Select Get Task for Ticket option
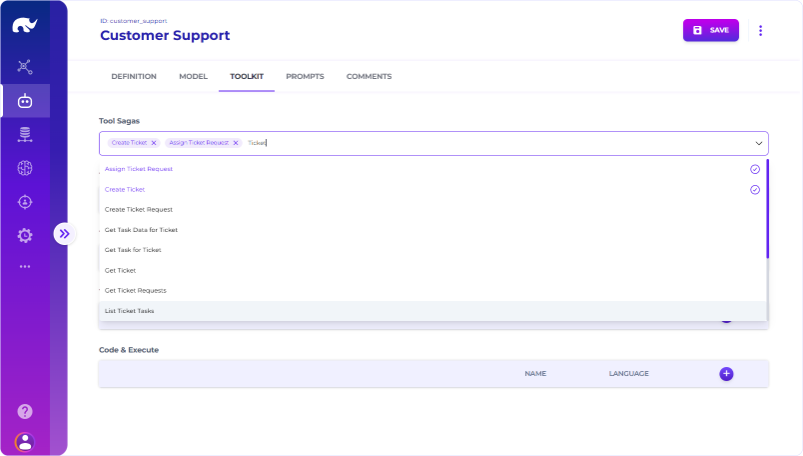 [433, 250]
